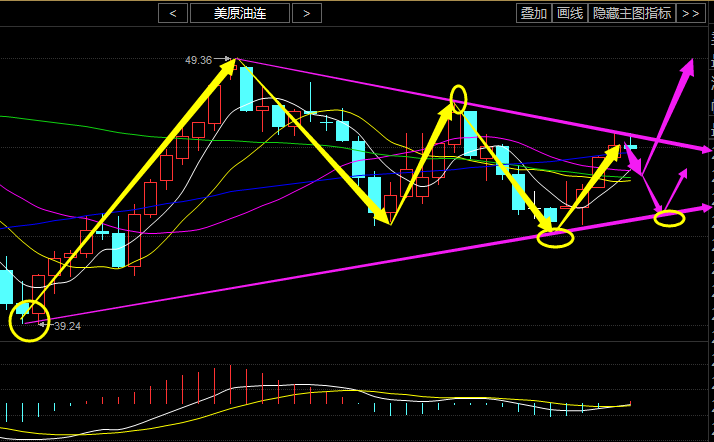Select the yellow circle at the chart low
Image resolution: width=714 pixels, height=442 pixels.
point(29,320)
